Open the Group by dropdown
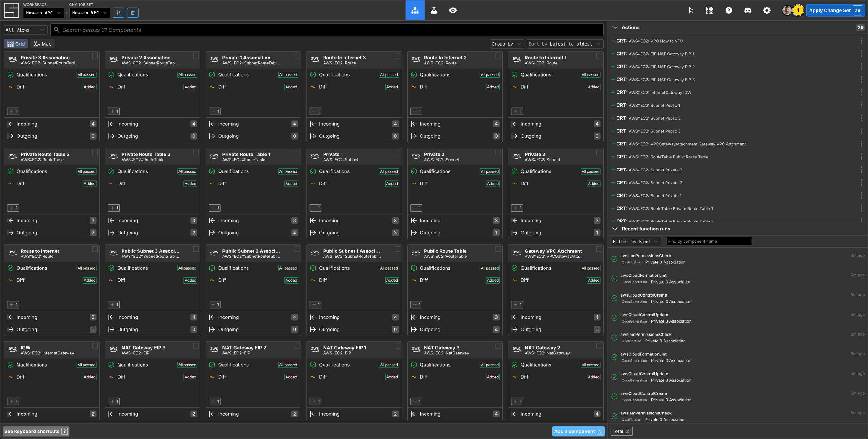Screen dimensions: 868x439 tap(506, 44)
